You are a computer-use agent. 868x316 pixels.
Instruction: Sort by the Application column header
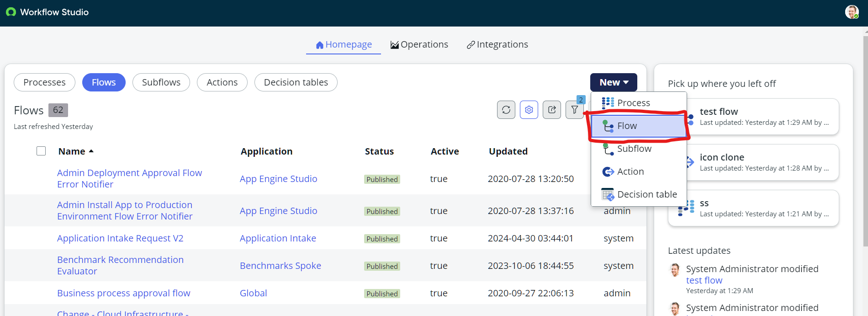[x=266, y=151]
